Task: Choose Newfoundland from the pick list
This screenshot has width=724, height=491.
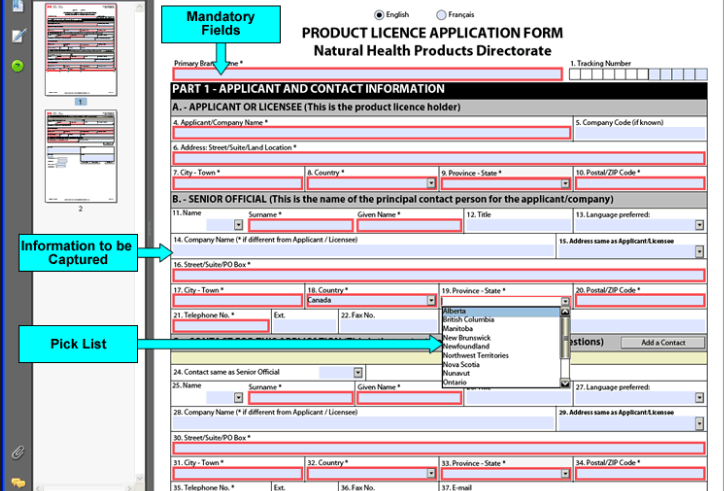Action: point(501,346)
